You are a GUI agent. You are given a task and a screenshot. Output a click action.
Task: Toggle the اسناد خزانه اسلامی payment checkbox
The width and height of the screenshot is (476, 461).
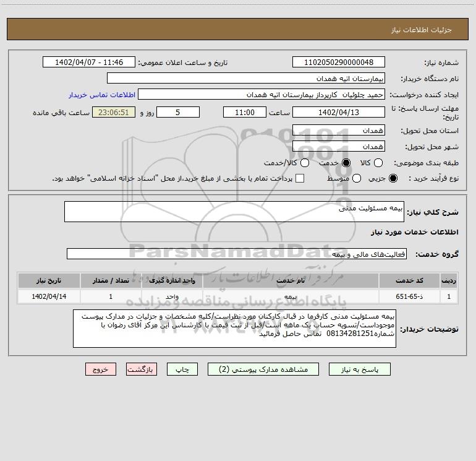[x=300, y=178]
